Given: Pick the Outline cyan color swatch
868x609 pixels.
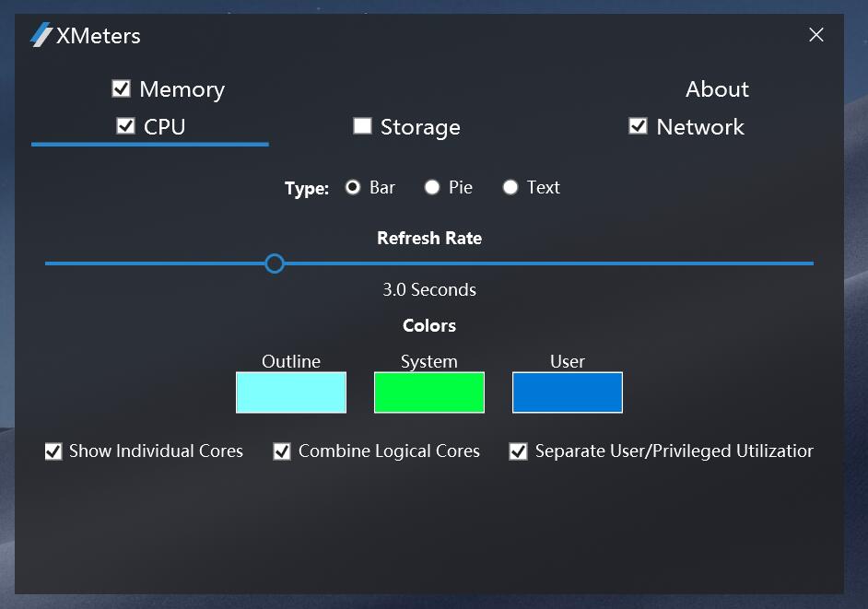Looking at the screenshot, I should [x=291, y=392].
